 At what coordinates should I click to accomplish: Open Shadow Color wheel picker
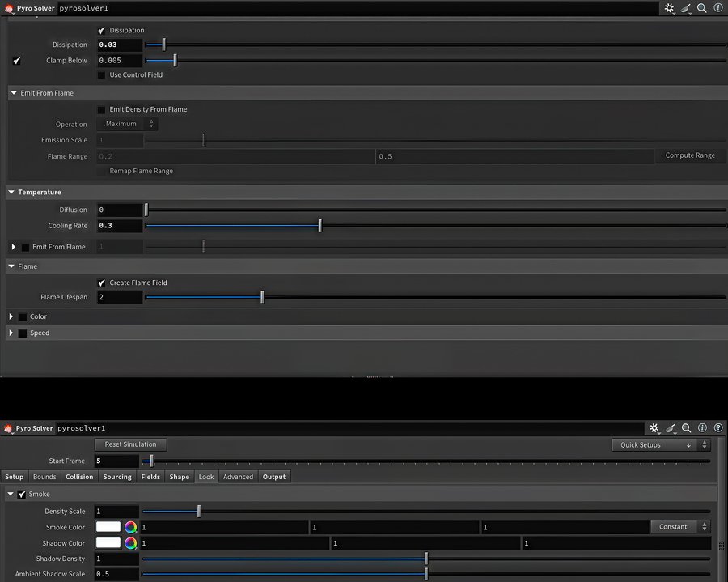click(x=130, y=542)
